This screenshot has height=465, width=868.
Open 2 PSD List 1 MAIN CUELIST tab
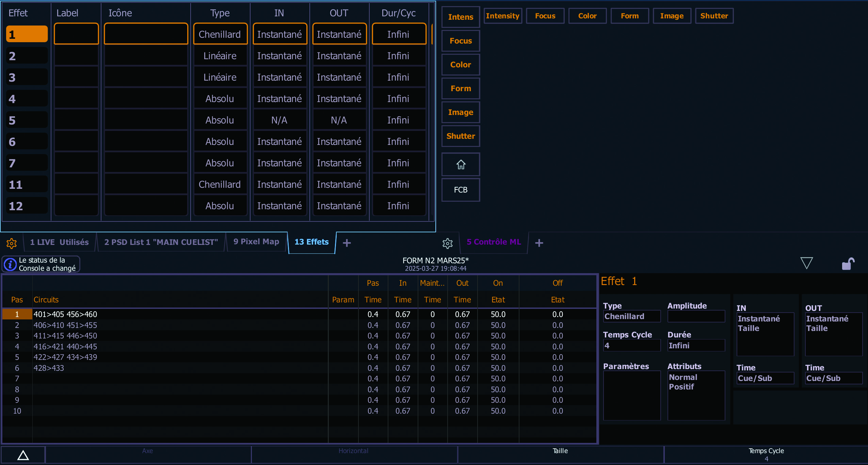pos(161,242)
